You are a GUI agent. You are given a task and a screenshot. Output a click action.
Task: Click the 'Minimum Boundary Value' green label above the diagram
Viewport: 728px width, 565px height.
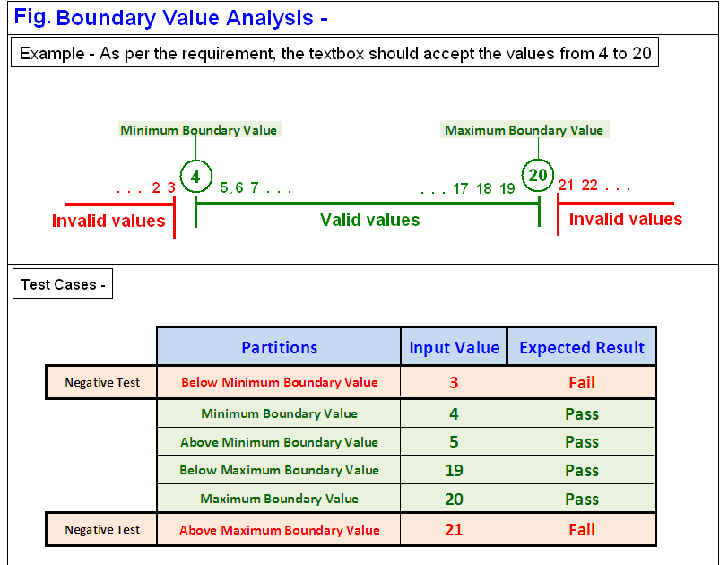199,129
